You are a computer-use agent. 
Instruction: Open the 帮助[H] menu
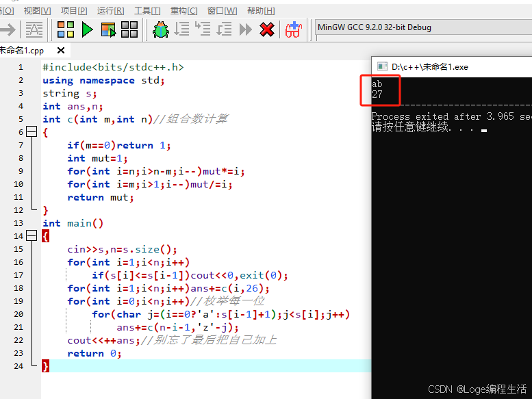click(261, 11)
